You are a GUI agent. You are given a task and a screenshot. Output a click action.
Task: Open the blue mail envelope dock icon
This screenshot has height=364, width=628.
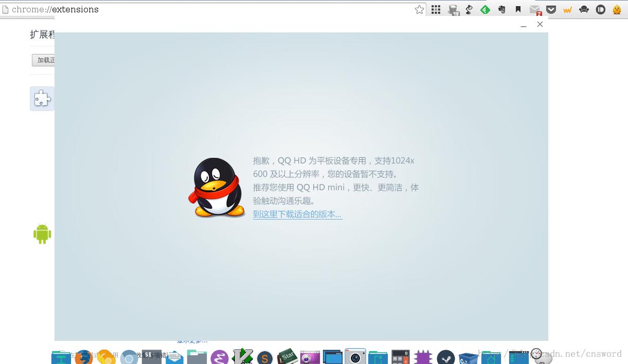pos(174,357)
